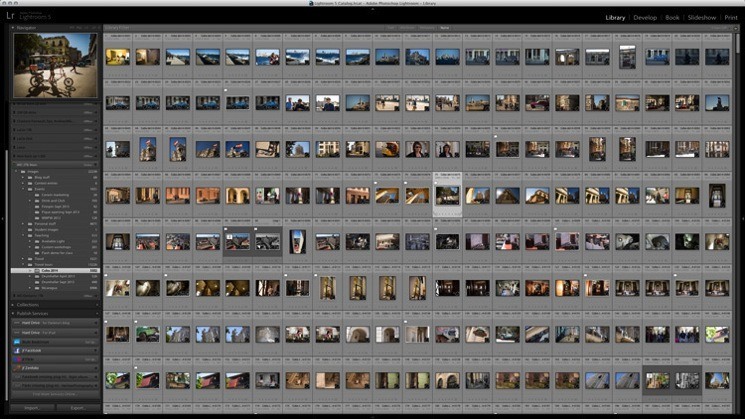
Task: Click the plus icon on Collections panel
Action: 97,305
